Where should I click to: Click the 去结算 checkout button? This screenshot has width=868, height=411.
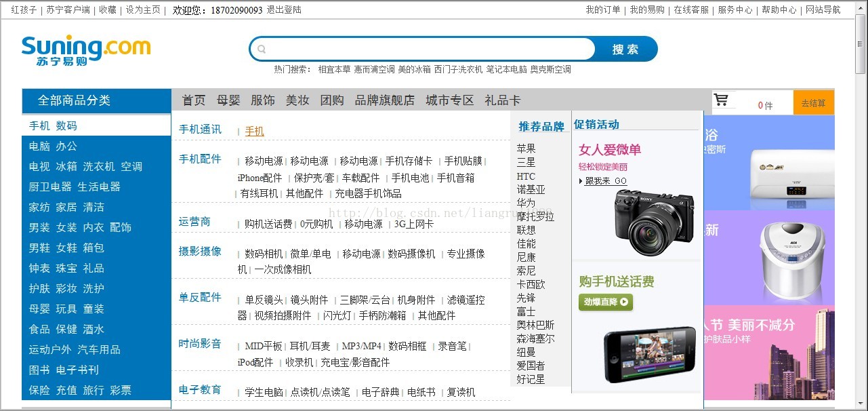(813, 103)
